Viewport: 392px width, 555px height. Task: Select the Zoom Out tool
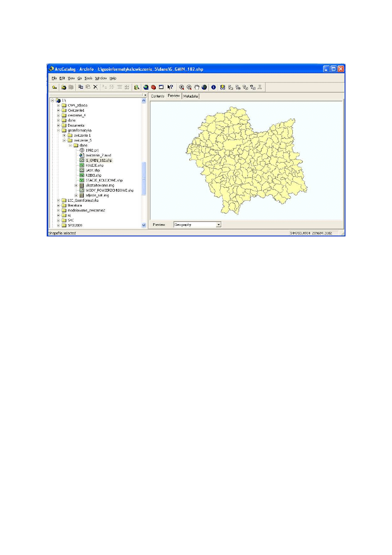[189, 87]
